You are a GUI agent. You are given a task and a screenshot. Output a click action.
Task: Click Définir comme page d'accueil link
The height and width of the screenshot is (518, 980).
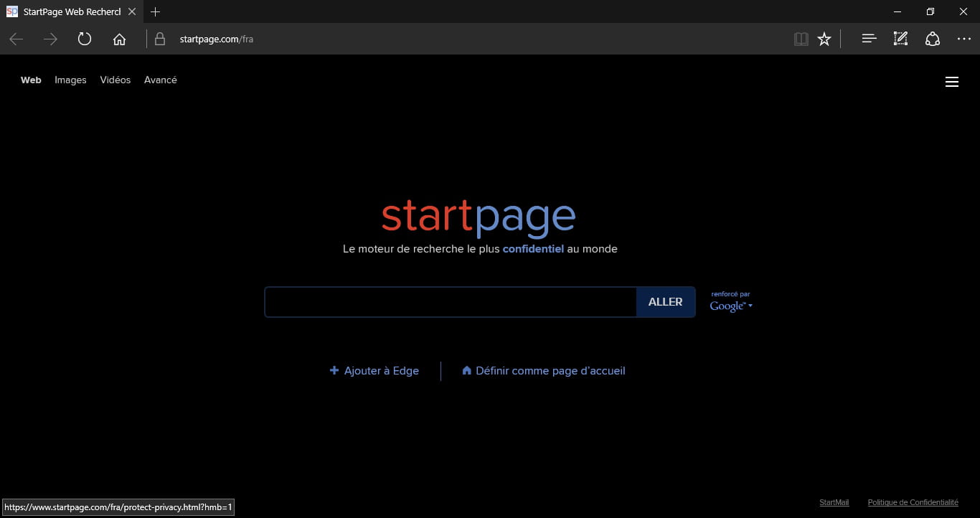[544, 371]
